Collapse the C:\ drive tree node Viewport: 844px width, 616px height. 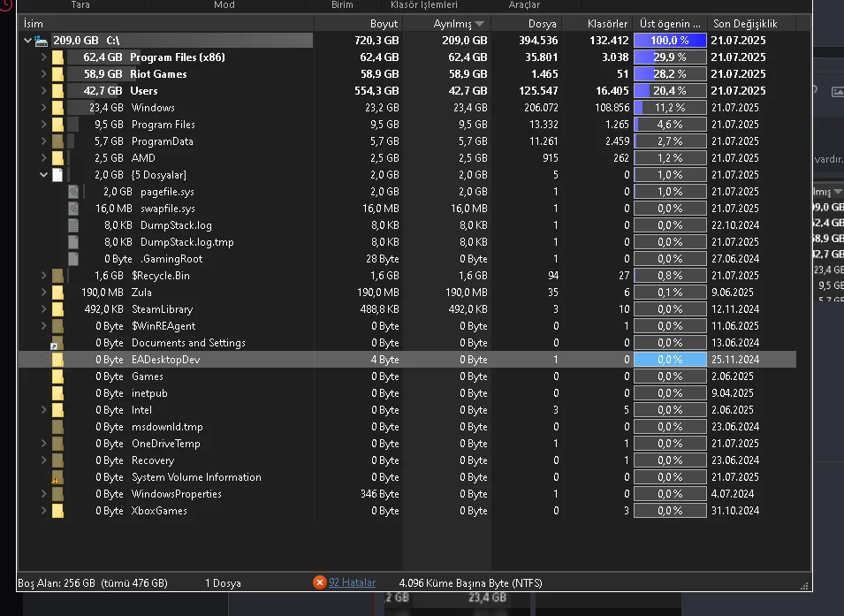click(27, 41)
